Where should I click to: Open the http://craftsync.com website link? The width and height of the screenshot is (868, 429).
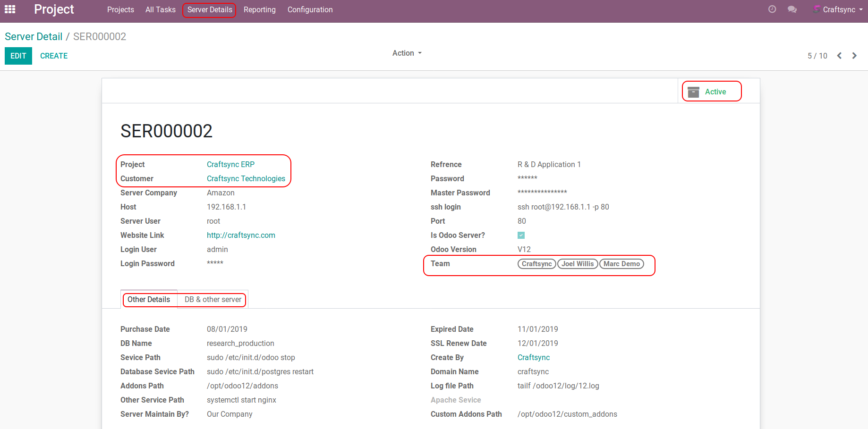[241, 236]
